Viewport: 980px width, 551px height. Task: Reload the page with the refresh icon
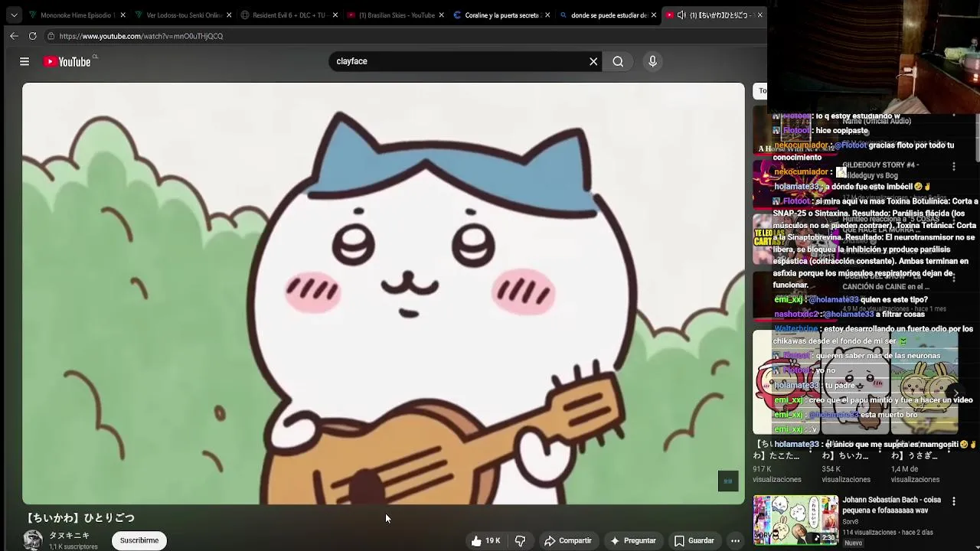pyautogui.click(x=32, y=36)
